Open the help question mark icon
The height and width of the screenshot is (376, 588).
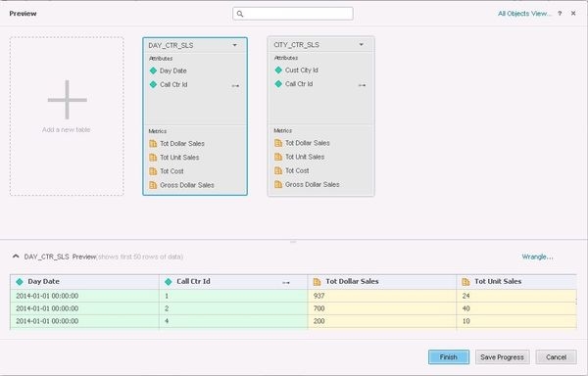(x=560, y=14)
